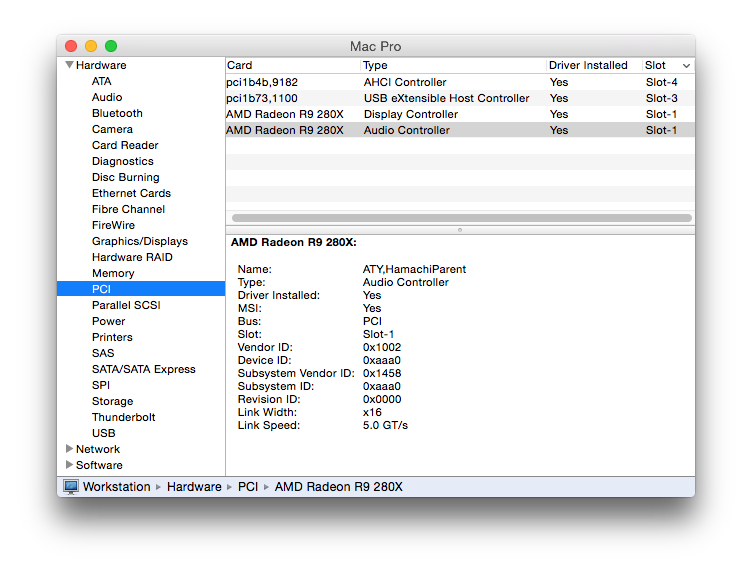Select ATA in the sidebar

click(x=102, y=82)
